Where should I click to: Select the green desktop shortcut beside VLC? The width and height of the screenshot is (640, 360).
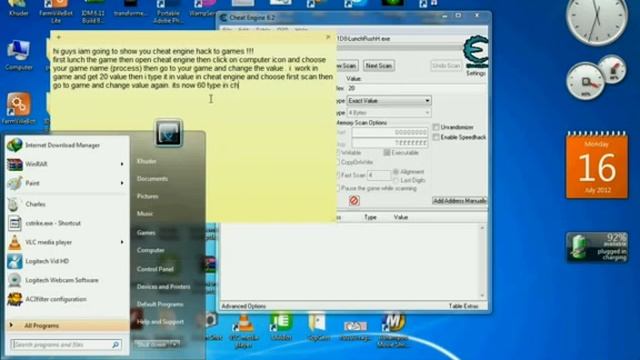tap(281, 327)
